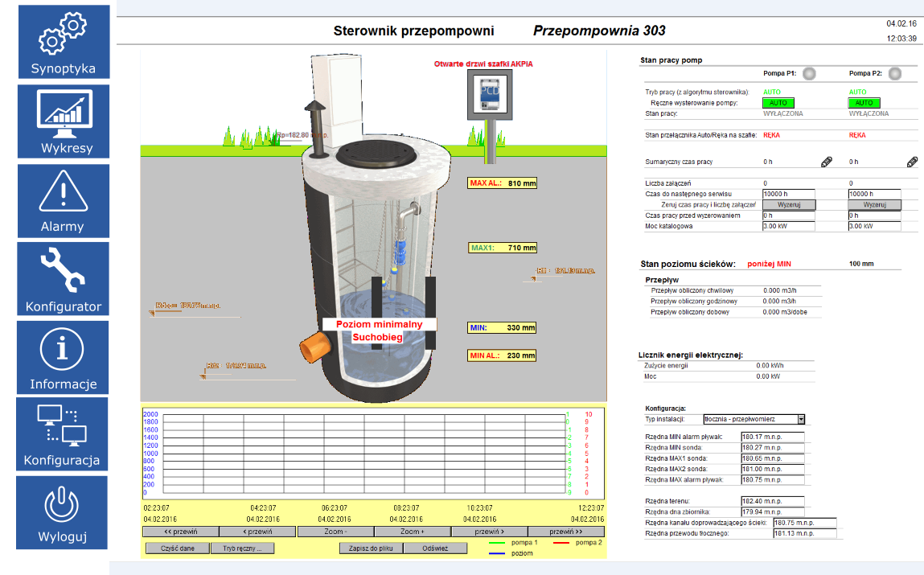Screen dimensions: 924x575
Task: Click the MAX1 710 mm label
Action: [x=503, y=248]
